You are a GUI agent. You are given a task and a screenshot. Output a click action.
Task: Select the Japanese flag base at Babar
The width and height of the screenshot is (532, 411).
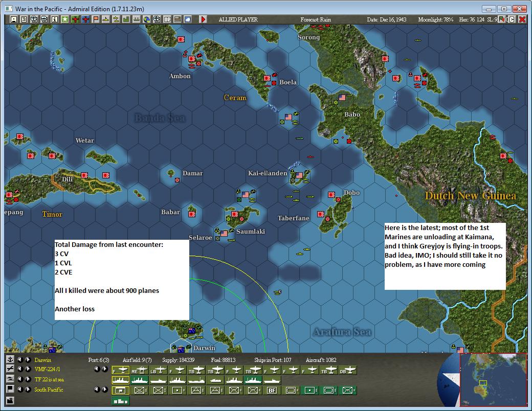(192, 214)
